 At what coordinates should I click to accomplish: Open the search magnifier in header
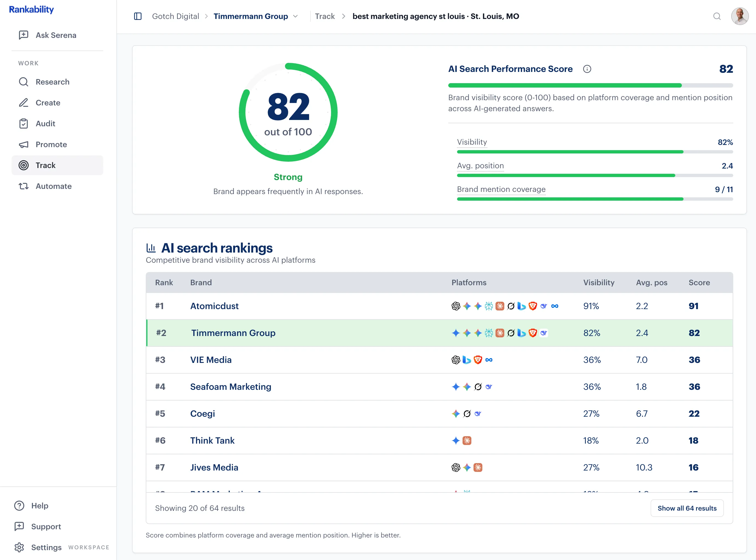pos(717,16)
